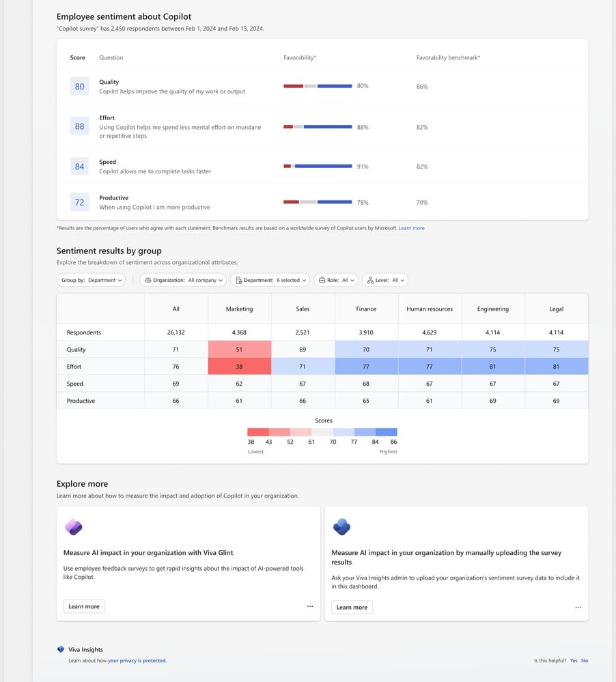Image resolution: width=616 pixels, height=682 pixels.
Task: Answer Yes to Is this helpful
Action: point(574,660)
